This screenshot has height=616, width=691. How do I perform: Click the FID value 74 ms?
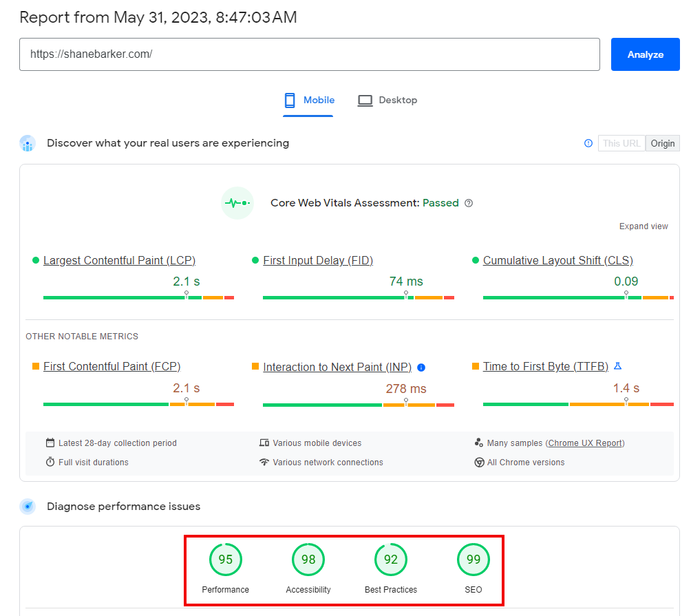[406, 281]
